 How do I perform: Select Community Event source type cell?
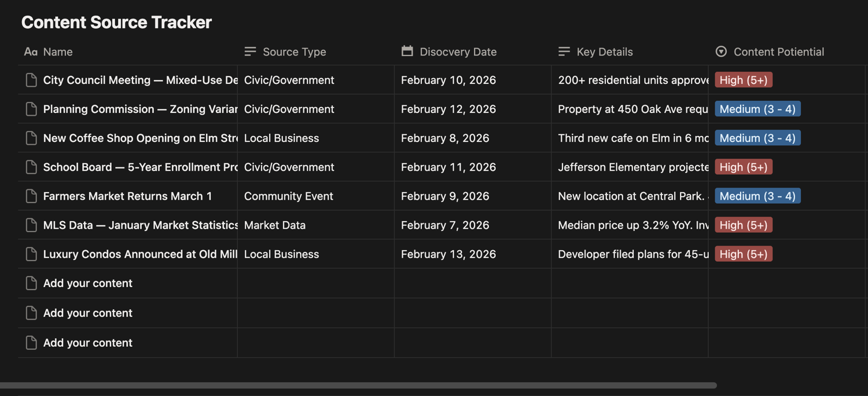[288, 196]
